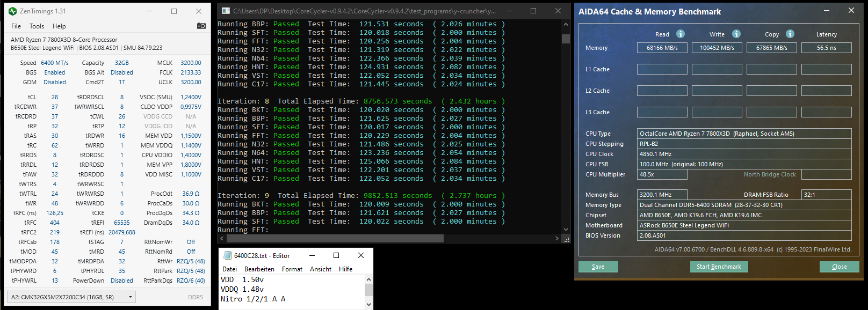
Task: Click the FCLK value 2133.33
Action: point(191,72)
